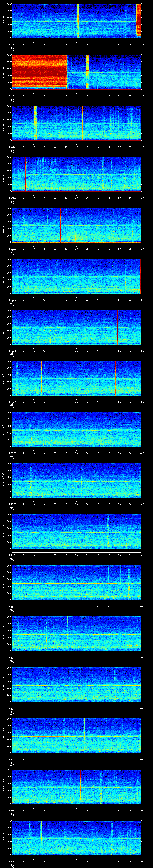Click the '11:06:00' start time label
Image resolution: width=153 pixels, height=868 pixels.
12,300
